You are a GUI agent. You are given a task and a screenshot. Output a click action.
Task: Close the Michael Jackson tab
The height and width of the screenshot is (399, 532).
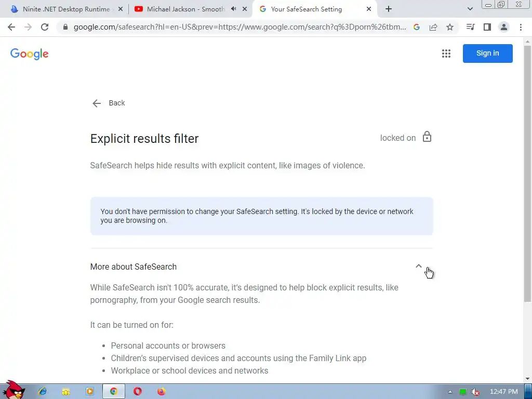coord(245,9)
